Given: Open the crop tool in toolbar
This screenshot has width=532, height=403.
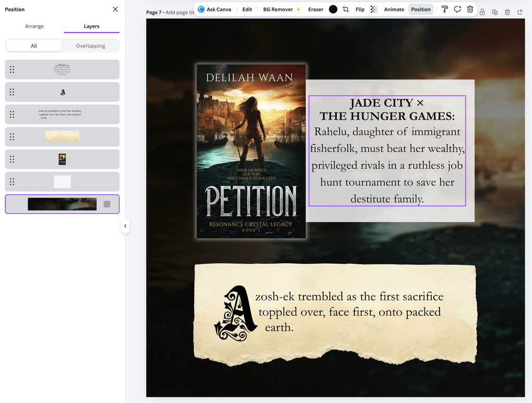Looking at the screenshot, I should (345, 9).
